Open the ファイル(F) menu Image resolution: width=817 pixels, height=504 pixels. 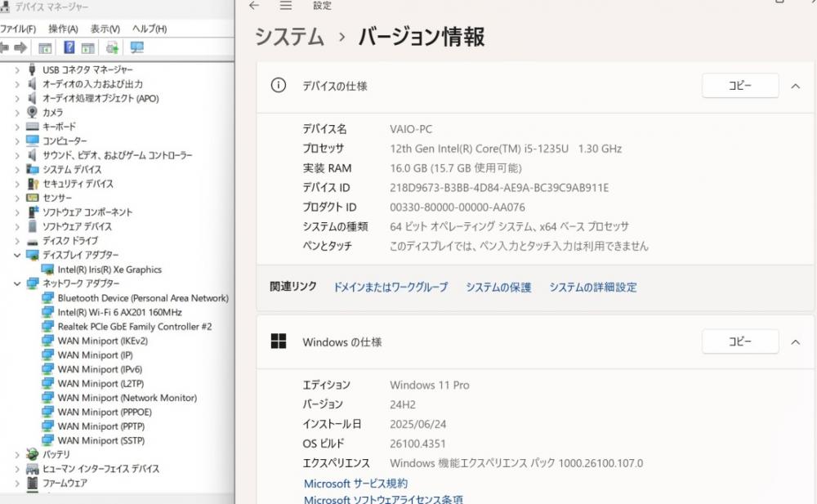pyautogui.click(x=18, y=29)
